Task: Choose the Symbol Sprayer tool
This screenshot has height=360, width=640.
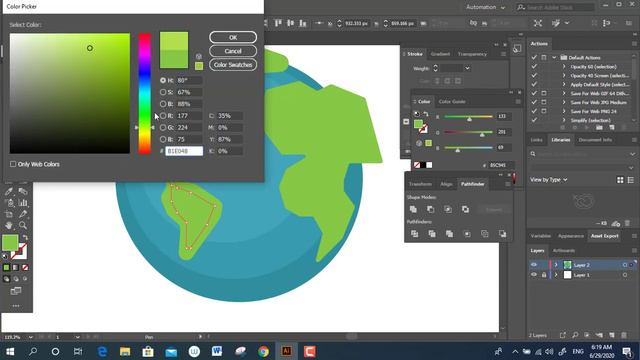Action: point(9,202)
